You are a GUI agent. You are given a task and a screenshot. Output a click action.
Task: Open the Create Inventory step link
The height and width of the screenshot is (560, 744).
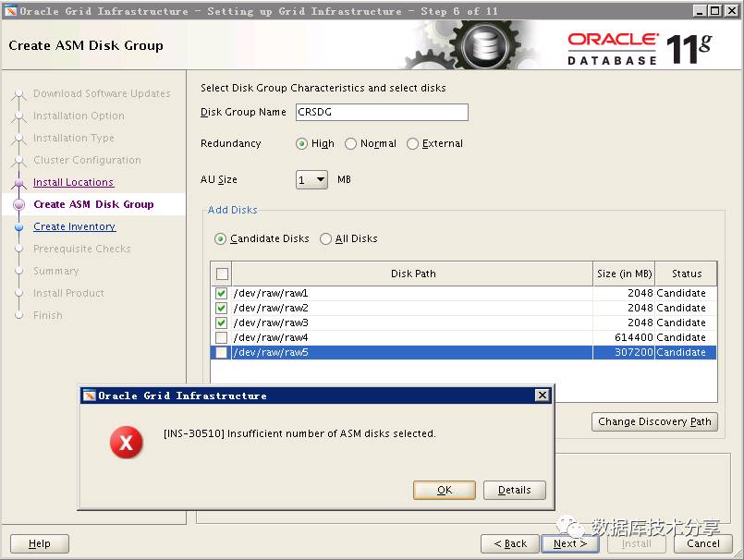[x=74, y=227]
